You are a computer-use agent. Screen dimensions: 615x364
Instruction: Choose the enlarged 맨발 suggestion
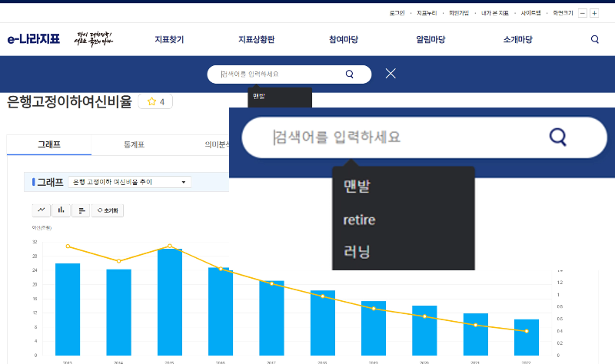click(357, 186)
